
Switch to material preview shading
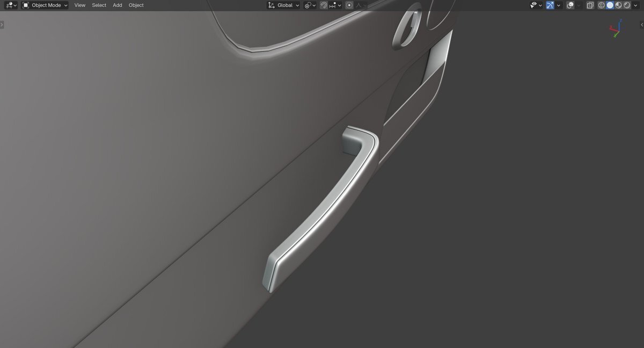click(x=619, y=5)
